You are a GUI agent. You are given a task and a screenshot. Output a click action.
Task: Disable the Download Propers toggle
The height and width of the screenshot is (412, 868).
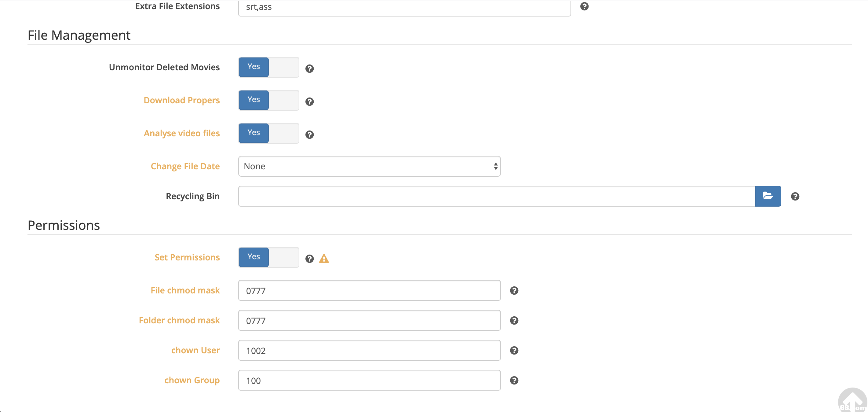click(x=268, y=101)
